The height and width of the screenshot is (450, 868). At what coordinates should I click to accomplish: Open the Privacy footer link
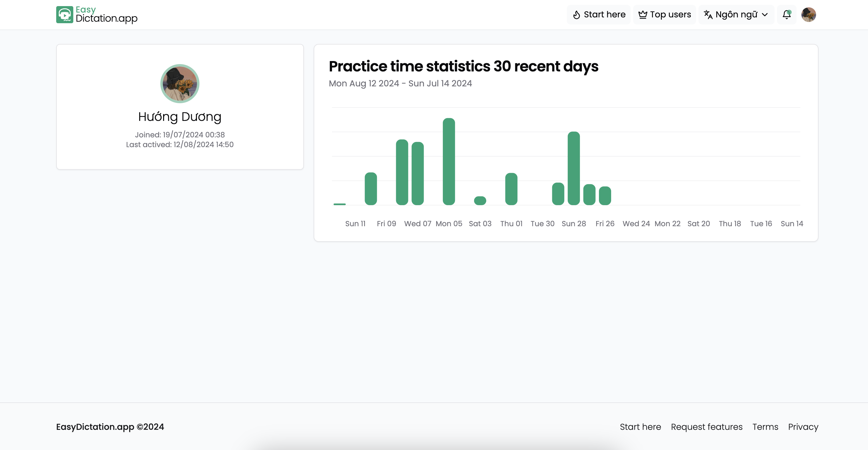(x=803, y=427)
